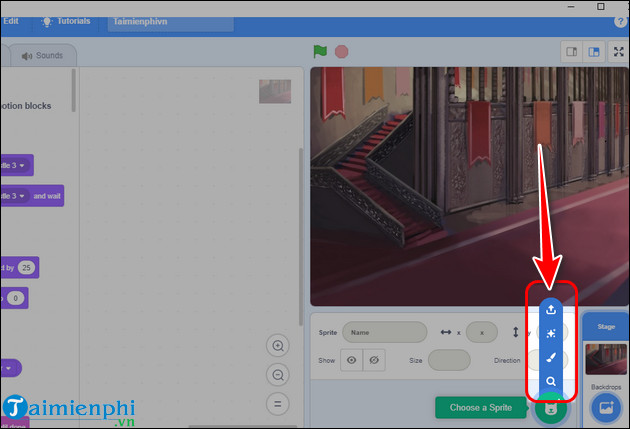
Task: Show the sprite with eye icon
Action: (x=352, y=360)
